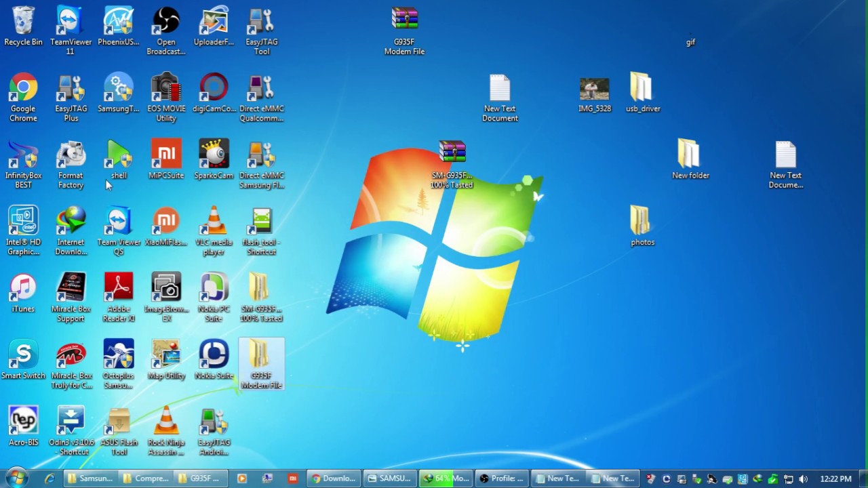
Task: Open ASUS Flash Tool shortcut
Action: 118,430
